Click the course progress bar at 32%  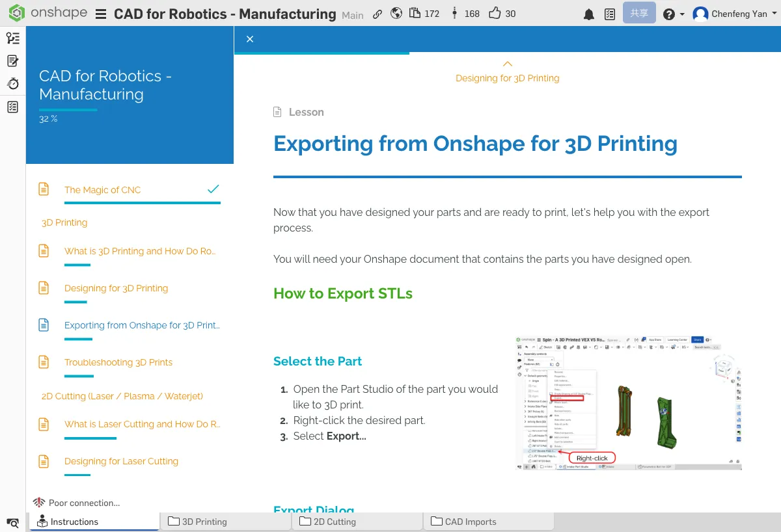tap(68, 110)
